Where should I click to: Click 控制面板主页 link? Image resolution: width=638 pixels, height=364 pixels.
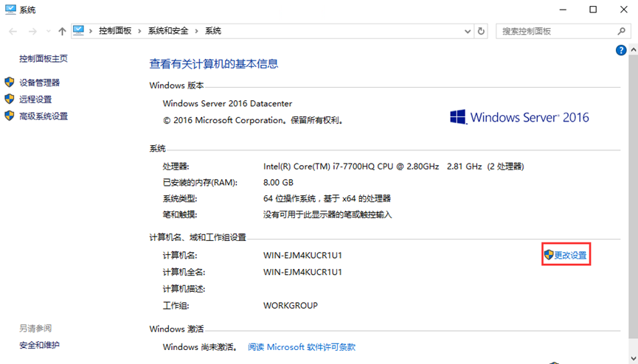tap(43, 58)
